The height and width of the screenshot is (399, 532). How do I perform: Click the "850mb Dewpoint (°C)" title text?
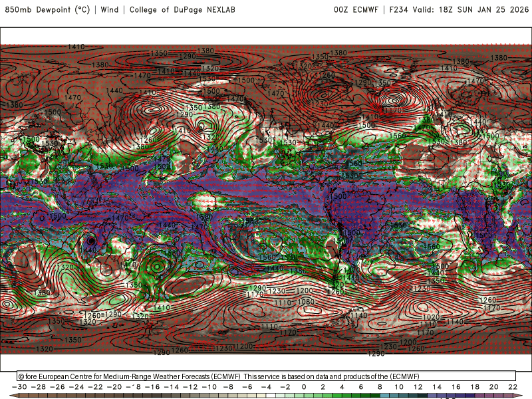click(x=47, y=9)
